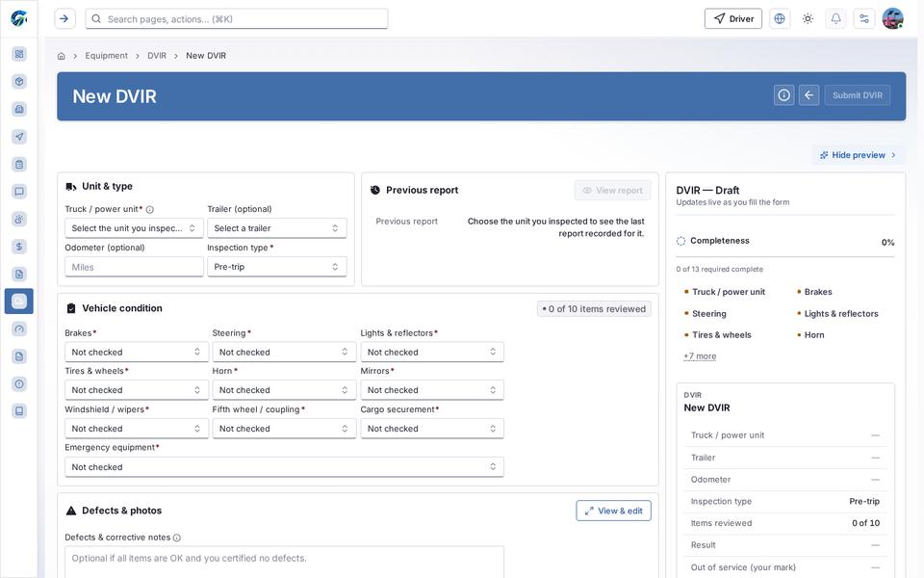Open the clipboard icon in sidebar
The image size is (924, 578).
coord(19,164)
